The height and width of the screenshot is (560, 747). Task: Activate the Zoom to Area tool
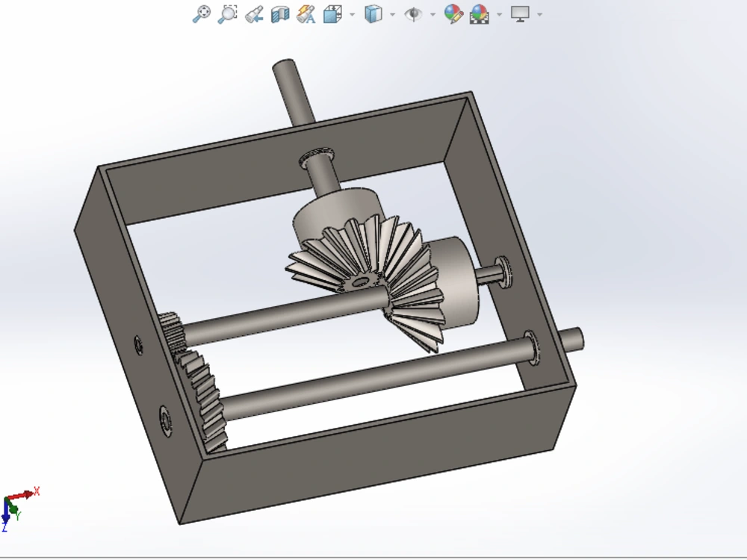click(x=228, y=13)
